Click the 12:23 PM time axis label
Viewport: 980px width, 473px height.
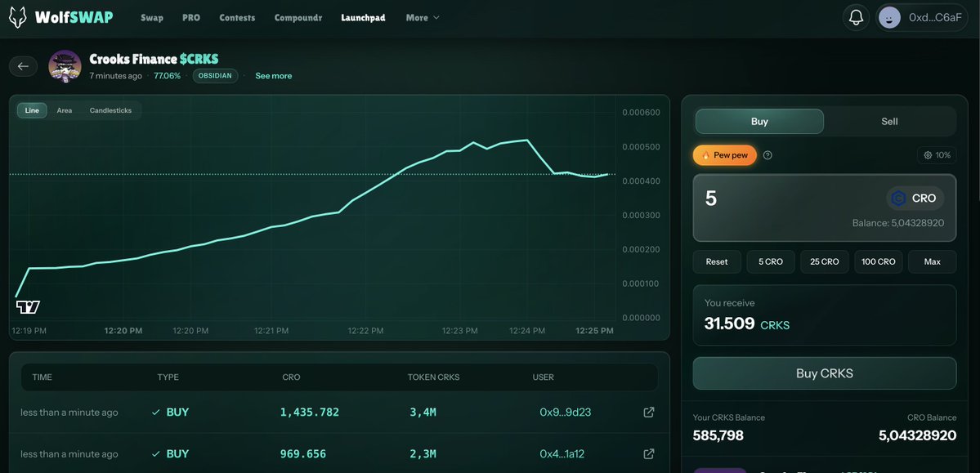click(x=460, y=331)
